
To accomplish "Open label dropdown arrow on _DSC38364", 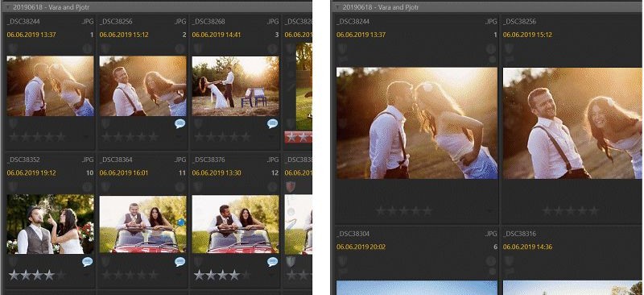I will [x=179, y=275].
